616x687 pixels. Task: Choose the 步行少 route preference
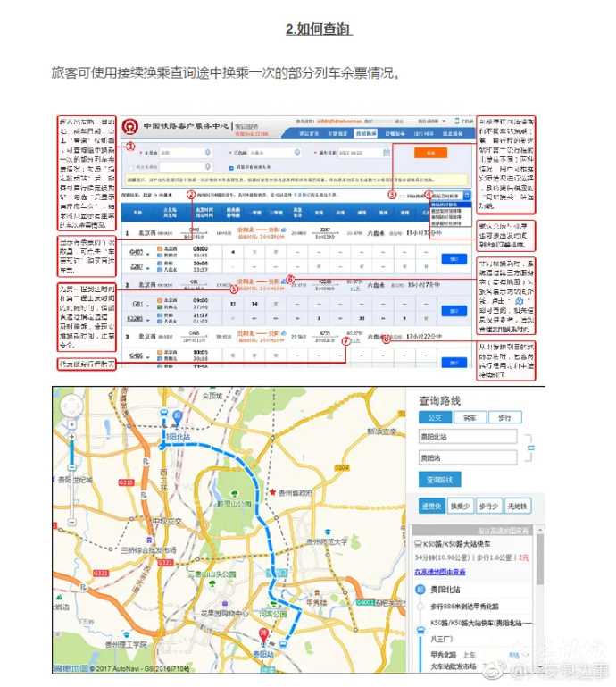coord(487,507)
